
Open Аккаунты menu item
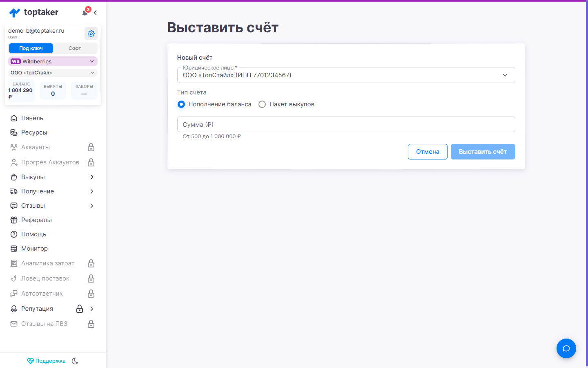pos(53,147)
